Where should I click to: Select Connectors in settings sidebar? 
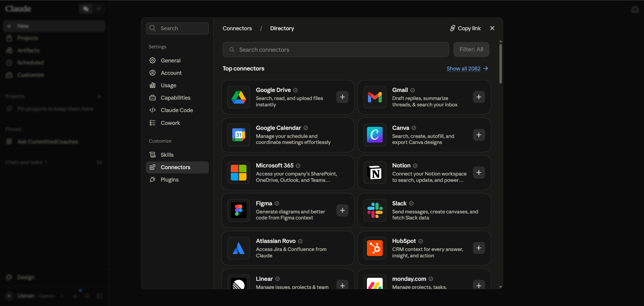177,167
